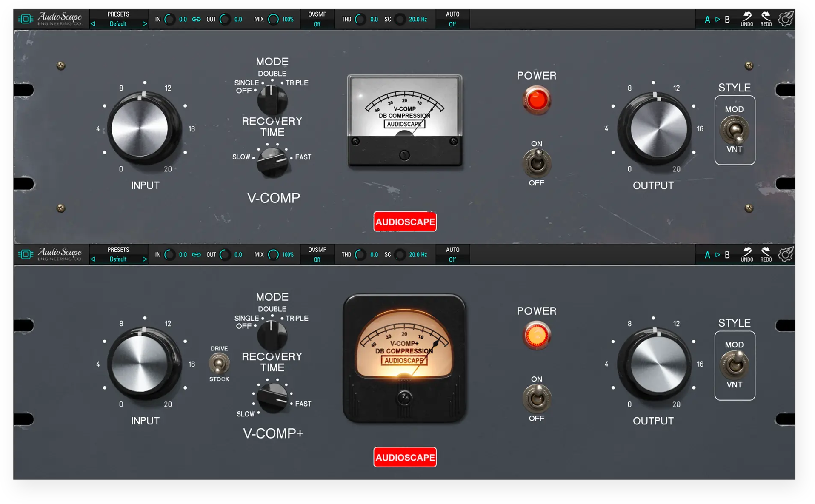Open the Default preset list in V-COMP+
This screenshot has width=815, height=504.
(118, 259)
